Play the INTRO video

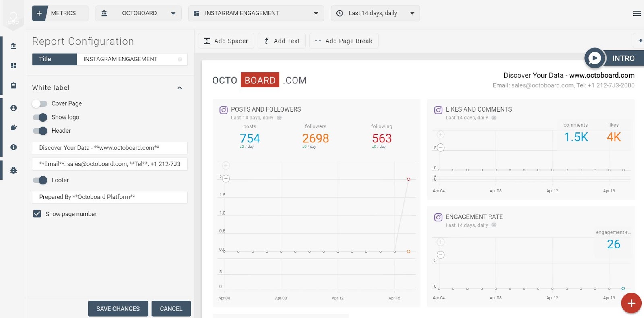coord(595,58)
